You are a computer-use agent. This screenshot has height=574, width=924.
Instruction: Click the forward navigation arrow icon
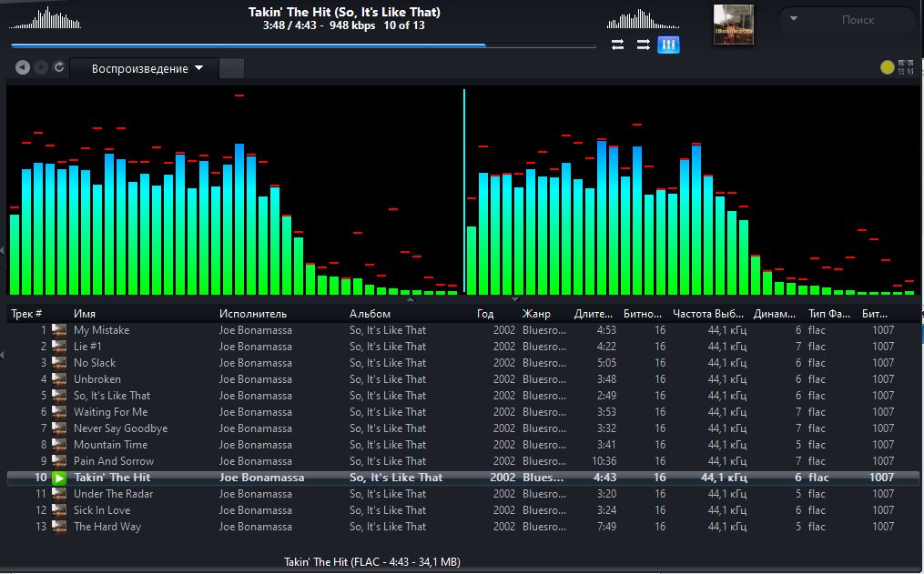[x=41, y=67]
